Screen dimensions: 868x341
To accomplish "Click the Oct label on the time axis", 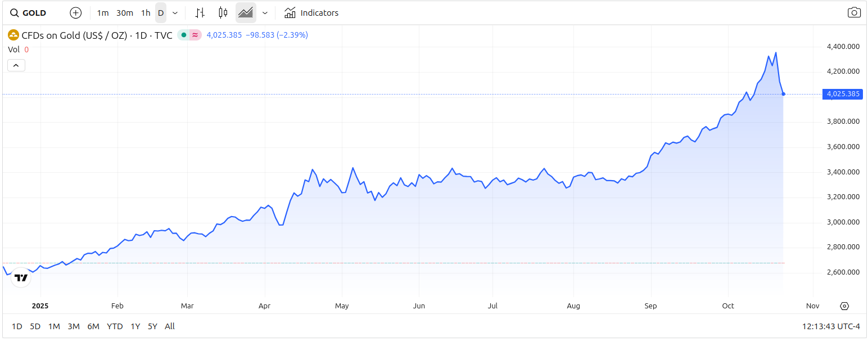I will point(728,306).
